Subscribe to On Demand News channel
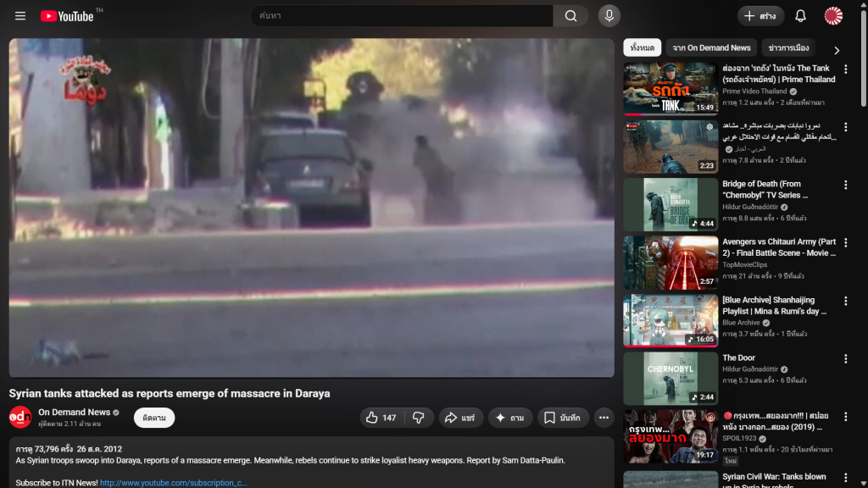Screen dimensions: 868x488 pyautogui.click(x=154, y=418)
